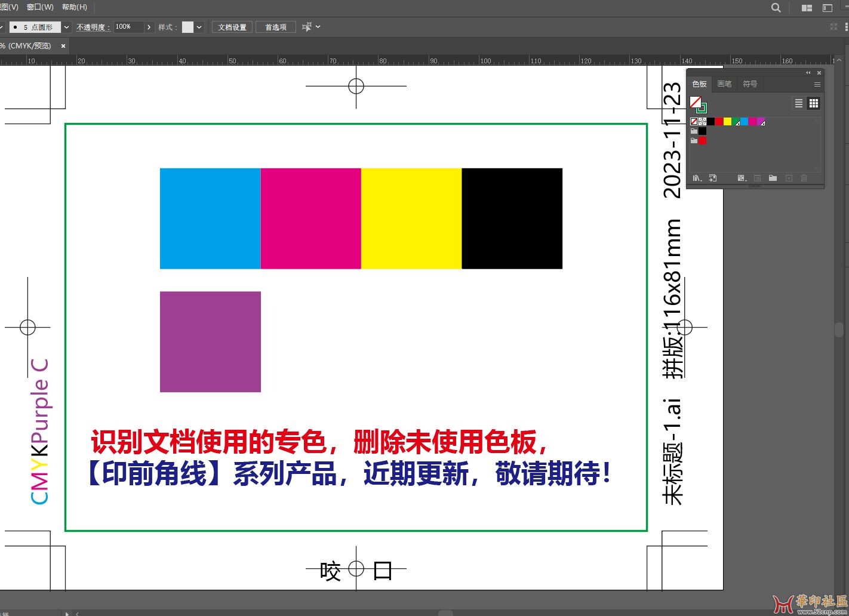This screenshot has height=616, width=849.
Task: Click the faded grid icon in control bar
Action: click(x=833, y=27)
